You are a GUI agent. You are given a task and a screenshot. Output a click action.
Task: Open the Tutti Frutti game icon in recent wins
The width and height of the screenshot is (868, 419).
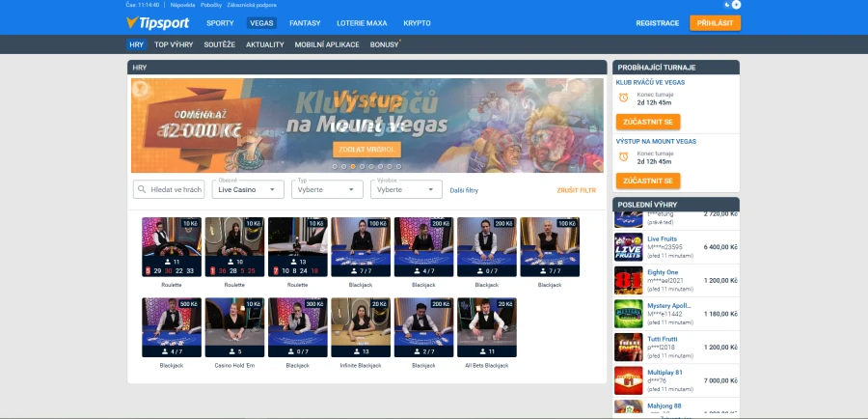(x=628, y=347)
